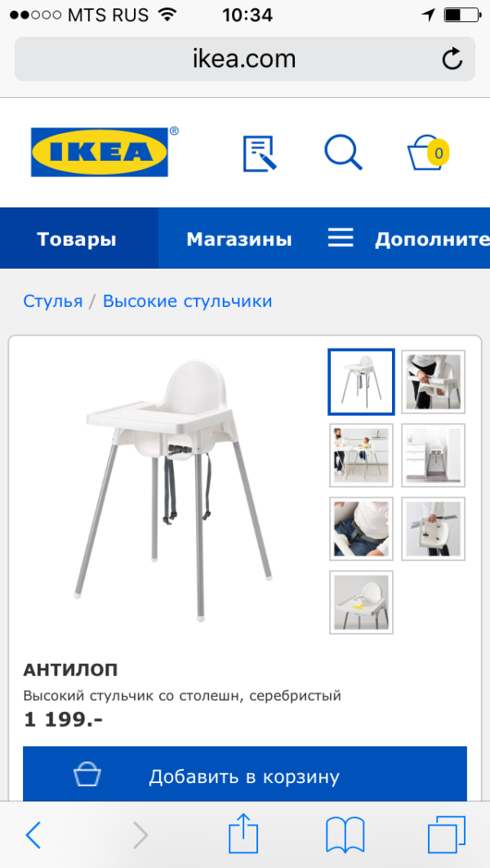
Task: Follow the Стулья breadcrumb link
Action: (x=52, y=301)
